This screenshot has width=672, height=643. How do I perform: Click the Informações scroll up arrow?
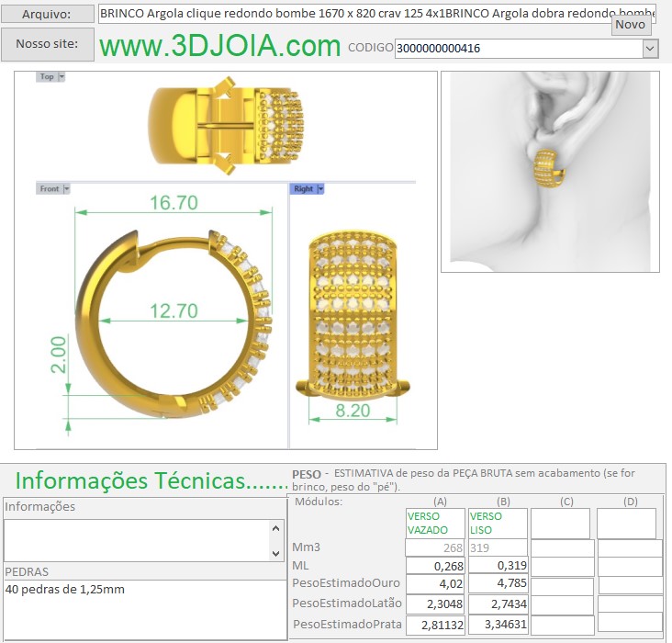coord(275,528)
